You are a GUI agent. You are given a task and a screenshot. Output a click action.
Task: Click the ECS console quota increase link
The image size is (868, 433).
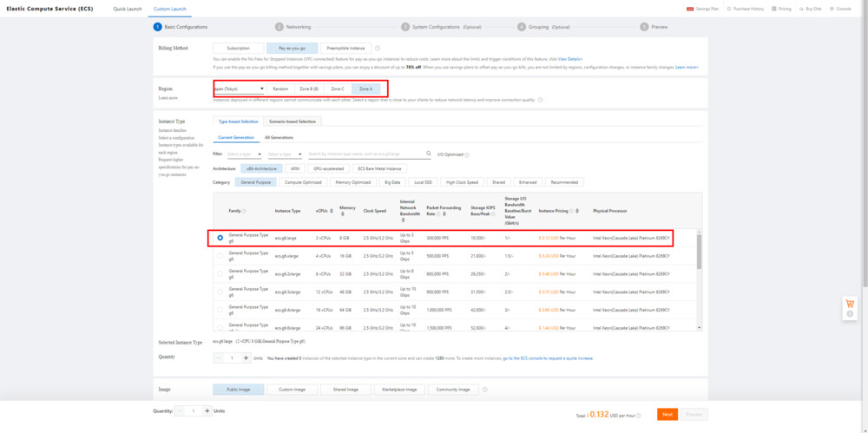coord(548,358)
